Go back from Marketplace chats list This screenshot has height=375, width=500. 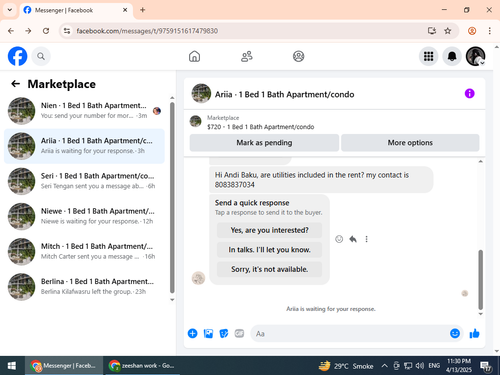(x=15, y=84)
